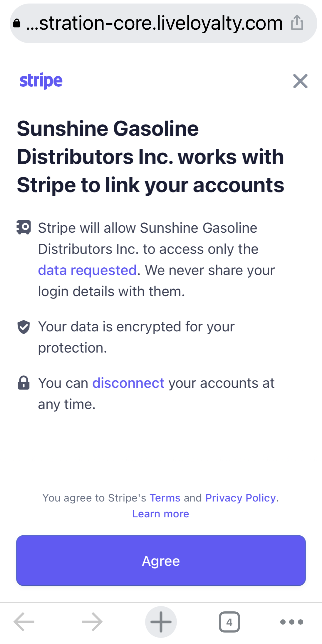
Task: Open a new tab with plus button
Action: (x=161, y=622)
